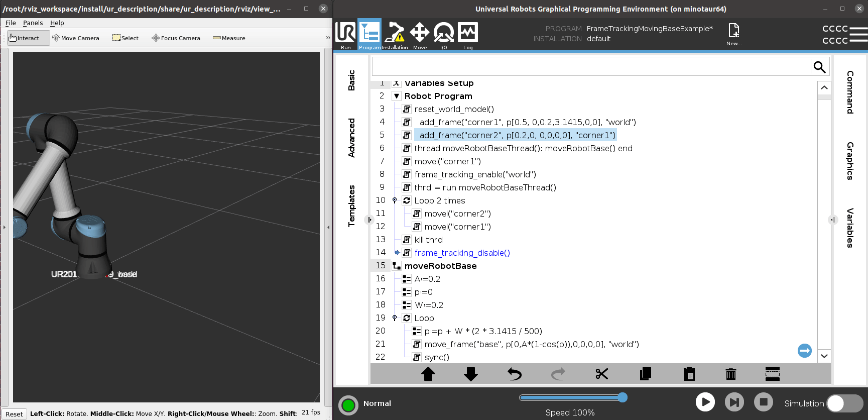This screenshot has height=420, width=868.
Task: Move selected node up with arrow
Action: 428,374
